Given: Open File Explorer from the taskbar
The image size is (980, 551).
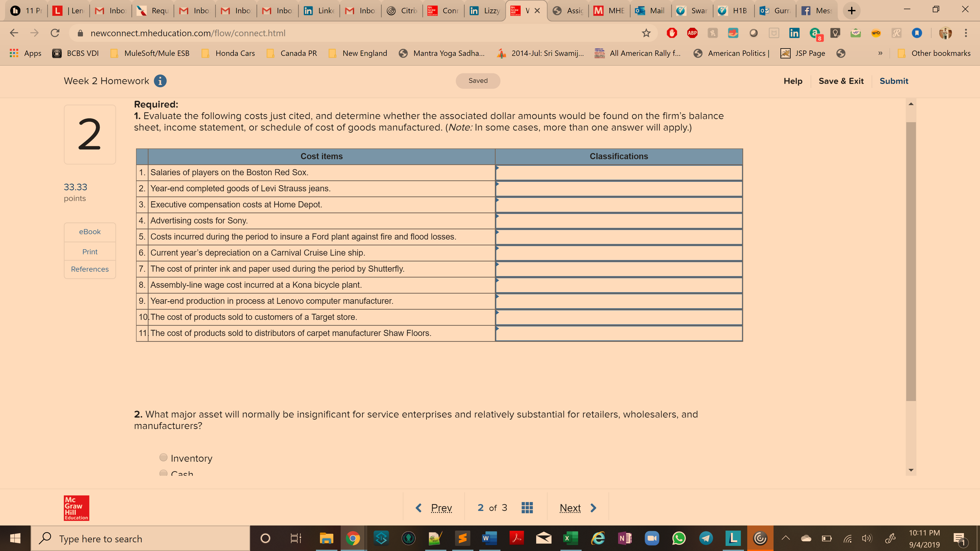Looking at the screenshot, I should click(x=326, y=539).
